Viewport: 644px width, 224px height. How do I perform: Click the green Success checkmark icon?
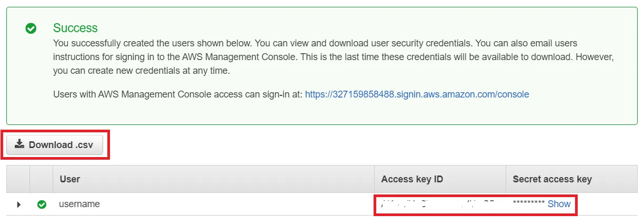point(31,28)
